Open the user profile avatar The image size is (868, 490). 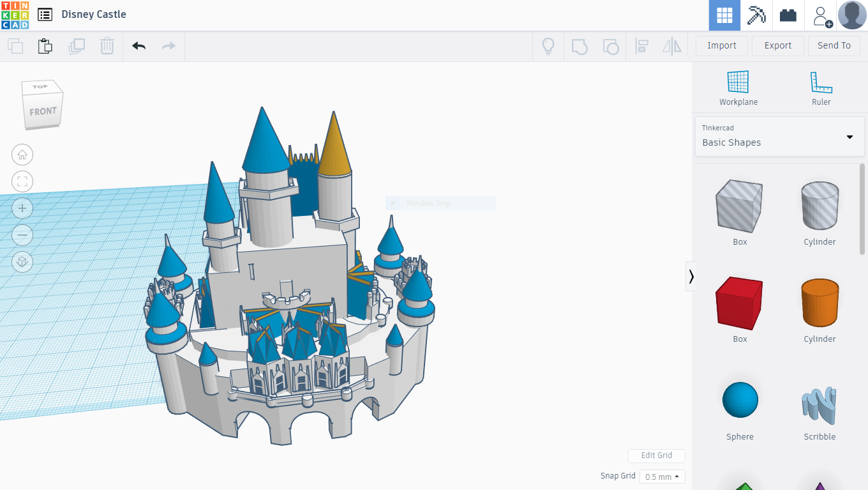(x=852, y=15)
